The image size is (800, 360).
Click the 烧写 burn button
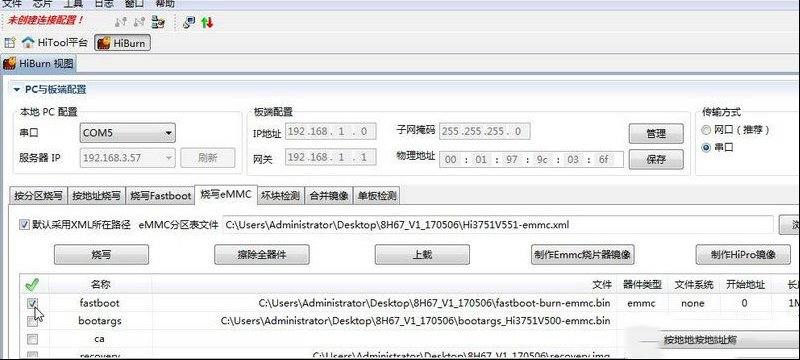[101, 254]
